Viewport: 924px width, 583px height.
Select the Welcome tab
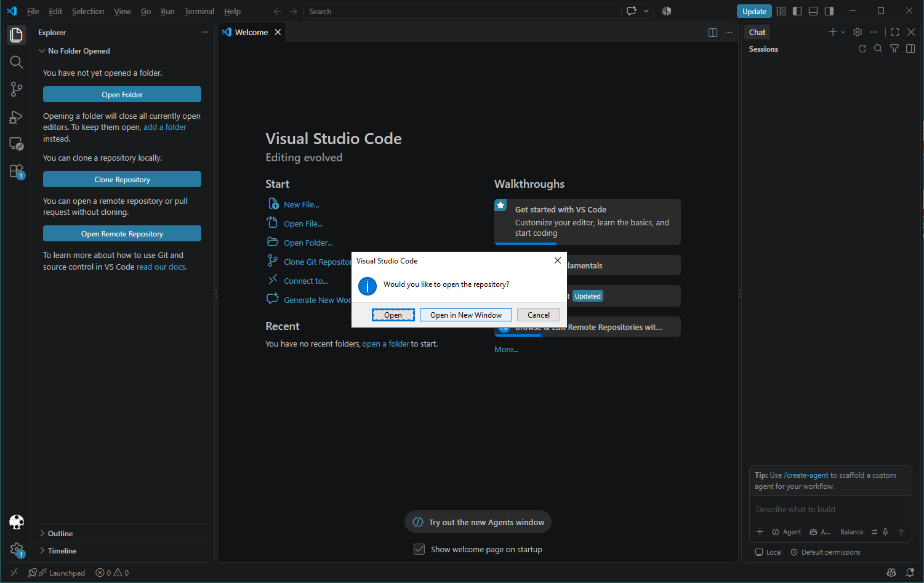(251, 32)
